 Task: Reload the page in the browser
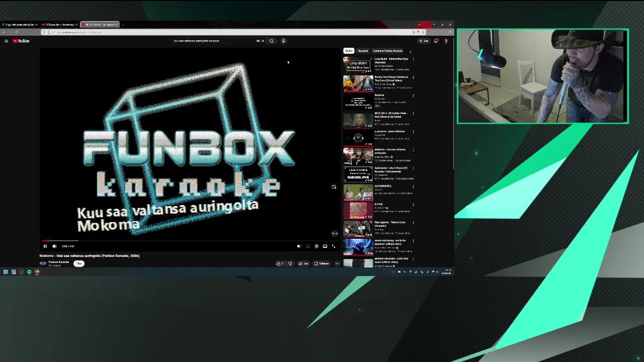pyautogui.click(x=17, y=32)
